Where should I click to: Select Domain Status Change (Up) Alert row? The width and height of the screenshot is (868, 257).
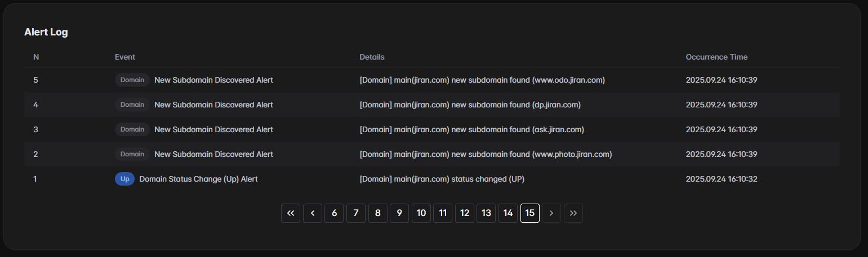coord(198,179)
